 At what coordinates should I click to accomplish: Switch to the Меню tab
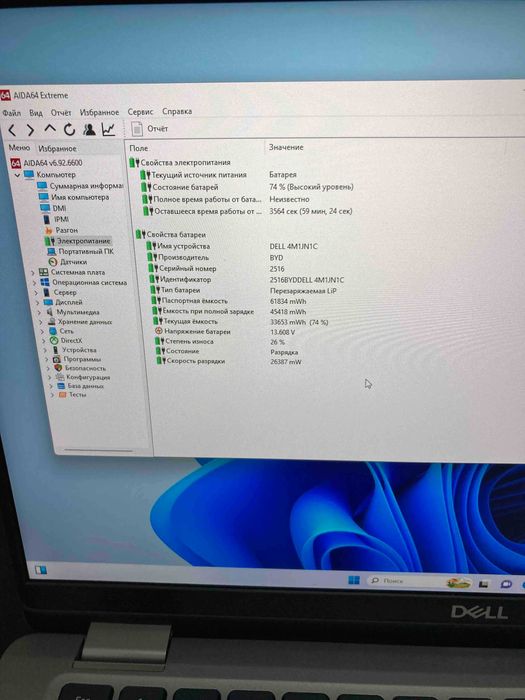click(x=19, y=148)
